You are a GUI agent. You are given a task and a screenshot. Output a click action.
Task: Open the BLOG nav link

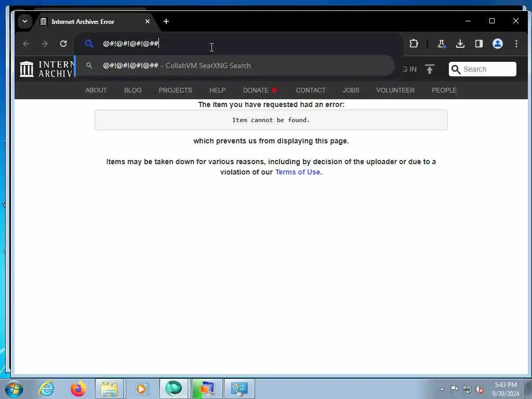(132, 90)
